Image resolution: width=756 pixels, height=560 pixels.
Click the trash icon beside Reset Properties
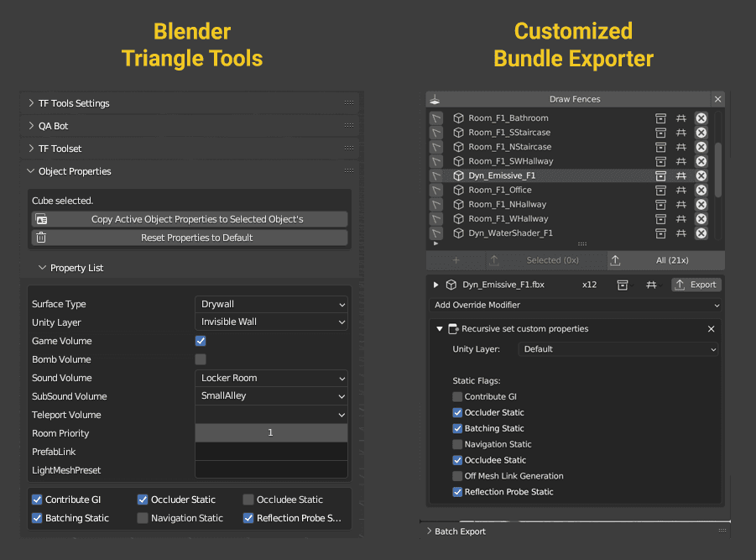pyautogui.click(x=41, y=238)
